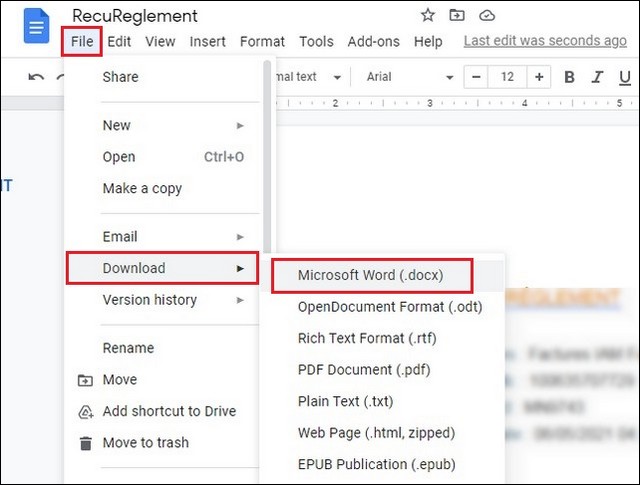Click the move-to-folder icon beside title

click(x=457, y=16)
